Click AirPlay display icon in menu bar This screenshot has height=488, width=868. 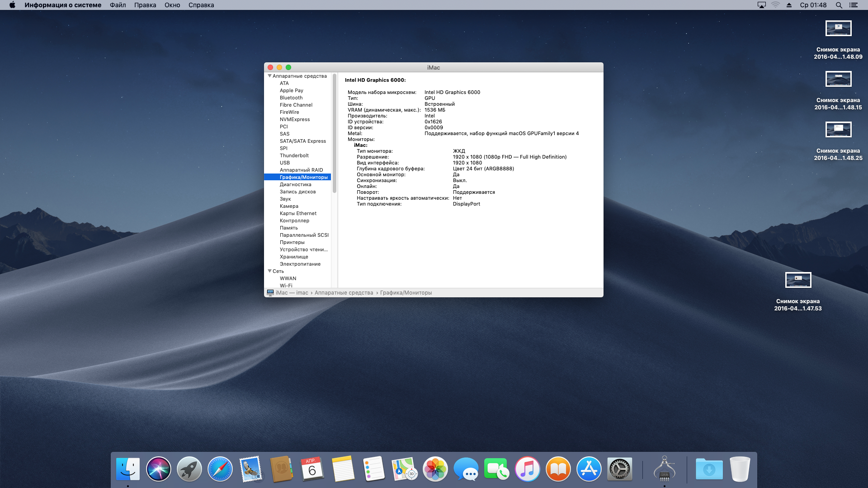762,5
